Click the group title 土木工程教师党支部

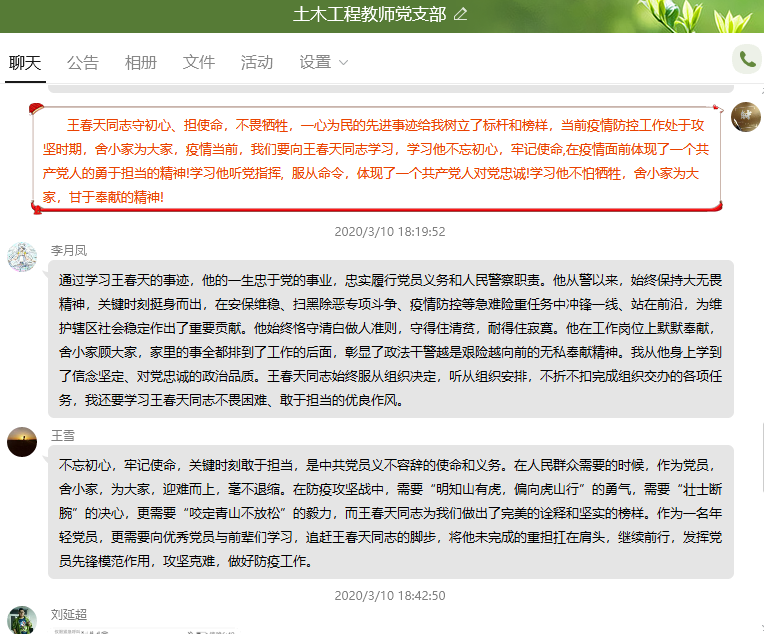(x=370, y=14)
